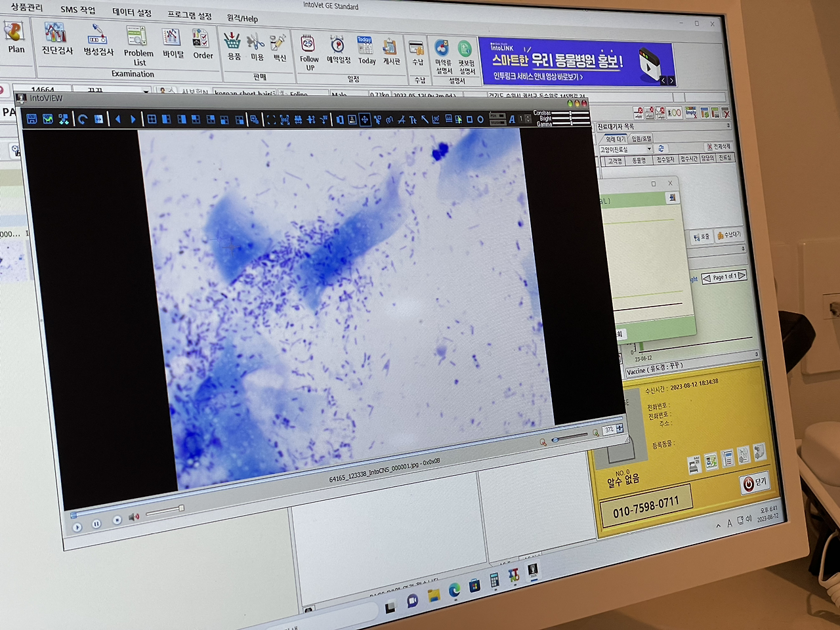Sort by the 접수시간 column header
Image resolution: width=840 pixels, height=630 pixels.
[x=688, y=158]
